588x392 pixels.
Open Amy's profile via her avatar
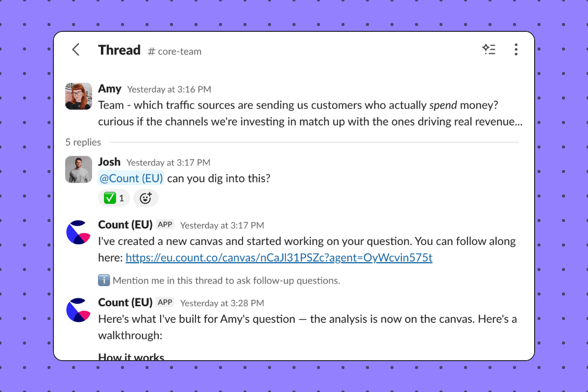[x=78, y=96]
